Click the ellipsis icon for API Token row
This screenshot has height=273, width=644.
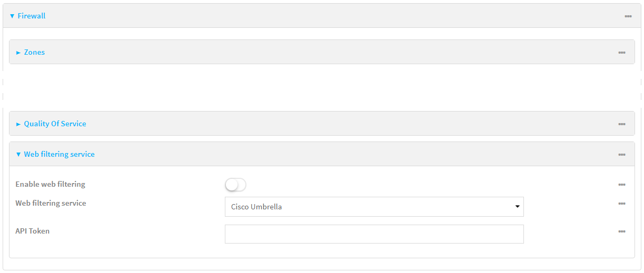[x=621, y=231]
